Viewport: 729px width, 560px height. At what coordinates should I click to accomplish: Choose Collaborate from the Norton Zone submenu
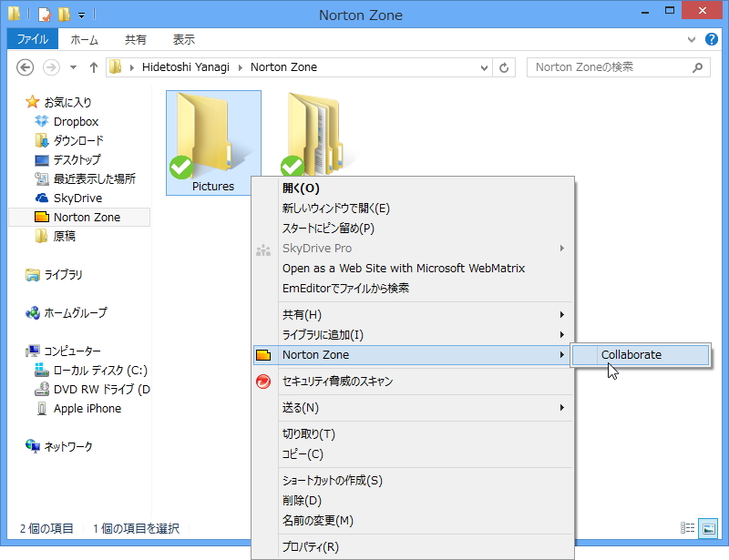629,355
